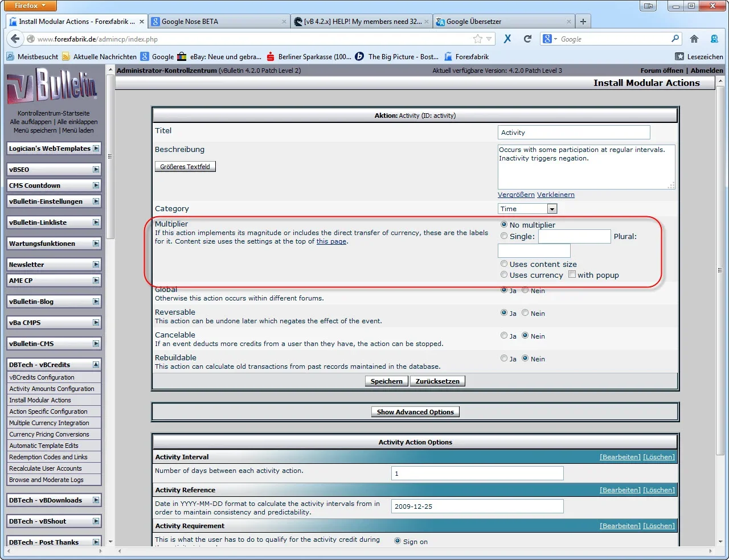Click the Vergrößern link
Image resolution: width=729 pixels, height=560 pixels.
(516, 195)
